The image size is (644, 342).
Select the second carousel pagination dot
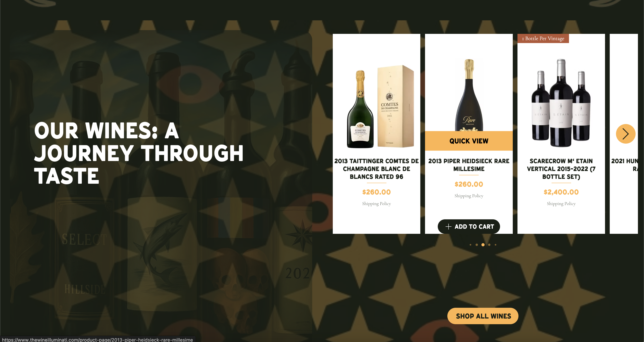point(477,245)
